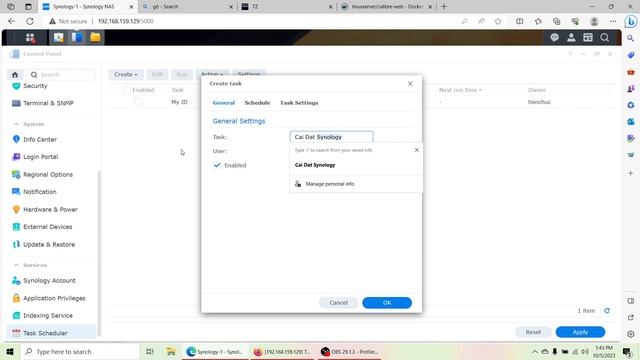The width and height of the screenshot is (640, 360).
Task: Open Edge sidebar settings gear icon
Action: [x=631, y=334]
